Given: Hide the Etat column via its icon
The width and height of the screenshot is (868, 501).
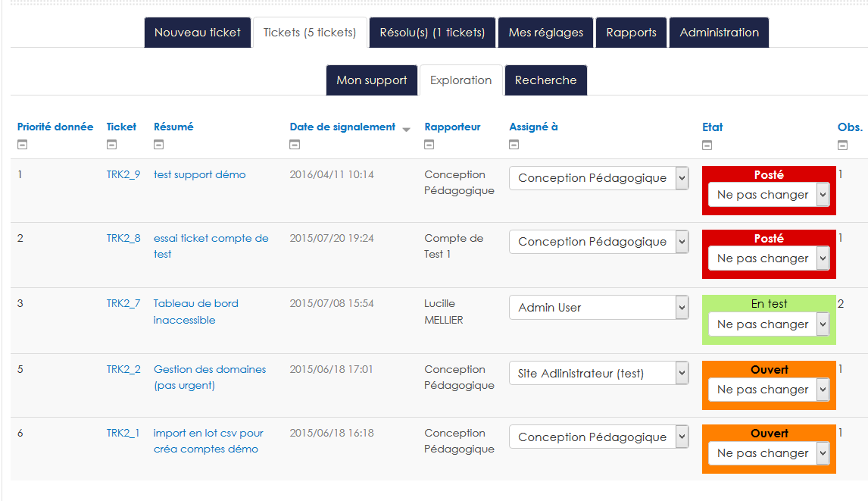Looking at the screenshot, I should click(x=707, y=145).
